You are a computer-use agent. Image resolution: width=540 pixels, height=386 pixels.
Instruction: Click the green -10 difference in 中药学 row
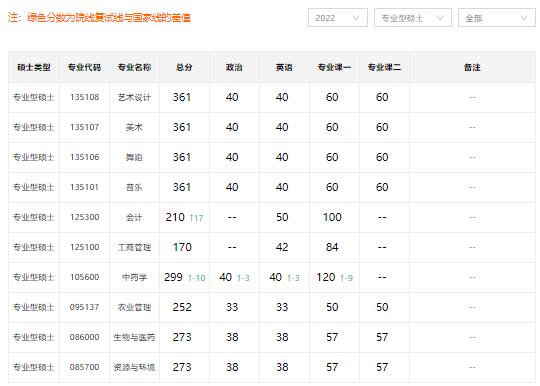pyautogui.click(x=197, y=278)
